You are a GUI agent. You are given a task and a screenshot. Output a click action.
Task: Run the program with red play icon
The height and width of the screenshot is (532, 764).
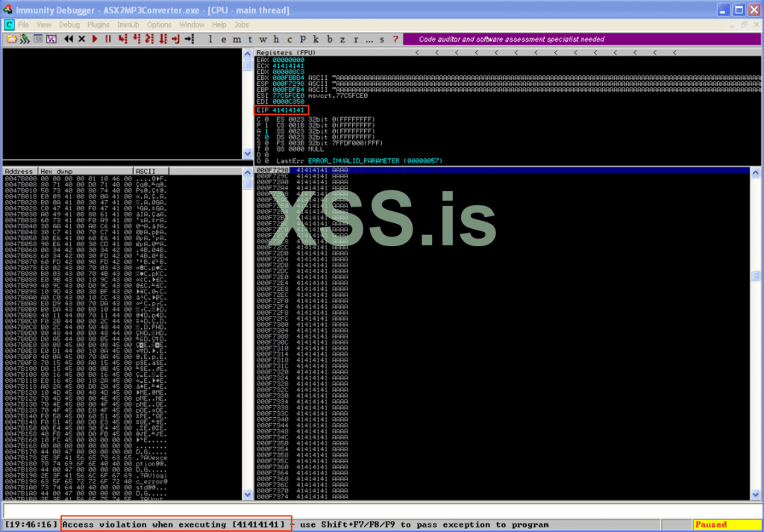95,39
